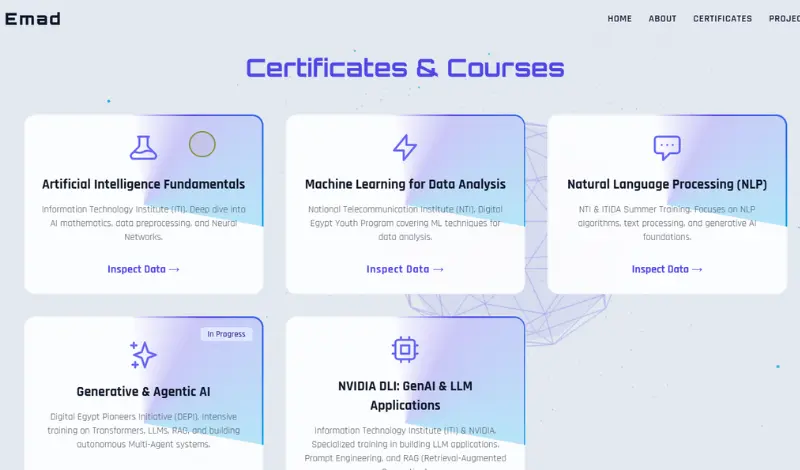Select the Natural Language Processing (NLP) title
800x470 pixels.
coord(667,184)
